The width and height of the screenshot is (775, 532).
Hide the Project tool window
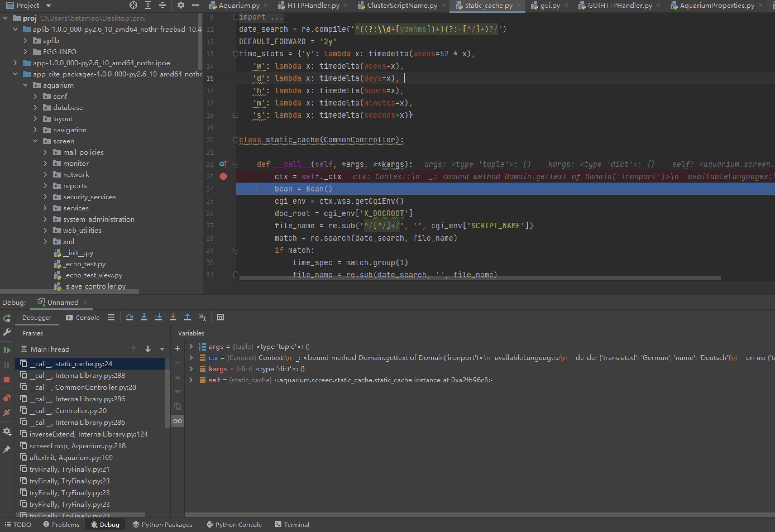click(195, 5)
